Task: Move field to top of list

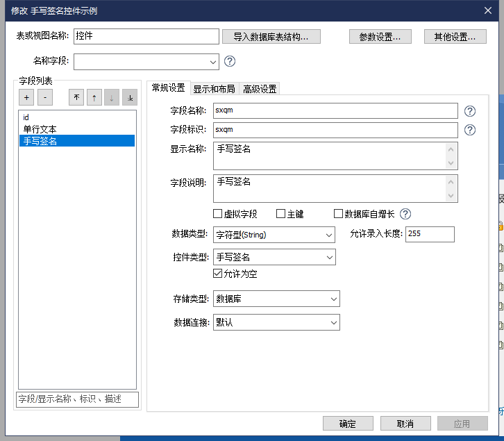Action: (76, 98)
